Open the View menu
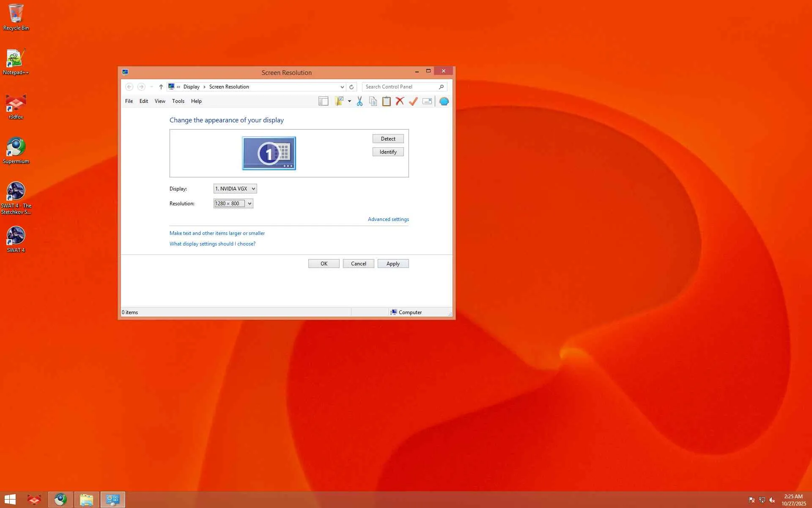This screenshot has height=508, width=812. [159, 101]
